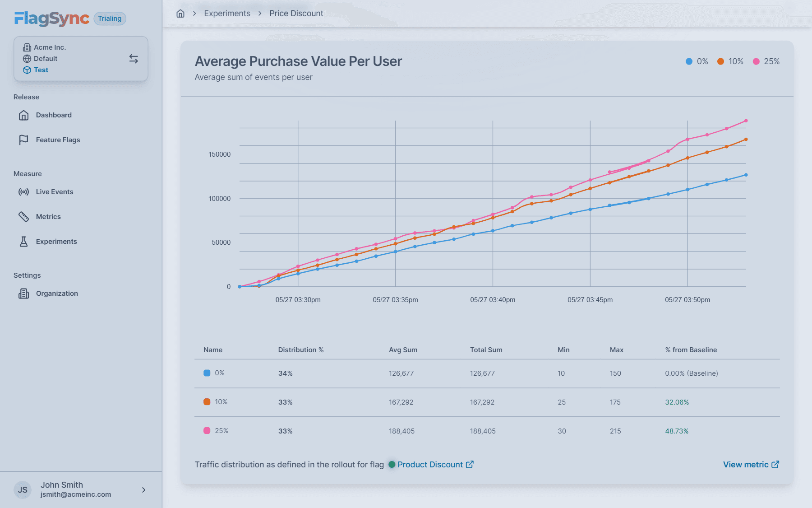Click the JS user avatar
812x508 pixels.
pos(23,490)
